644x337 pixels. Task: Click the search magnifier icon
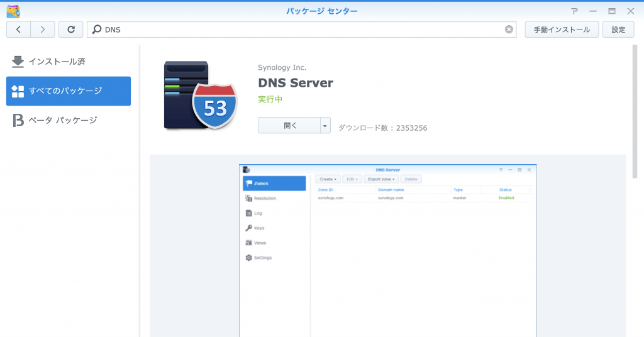pyautogui.click(x=97, y=30)
